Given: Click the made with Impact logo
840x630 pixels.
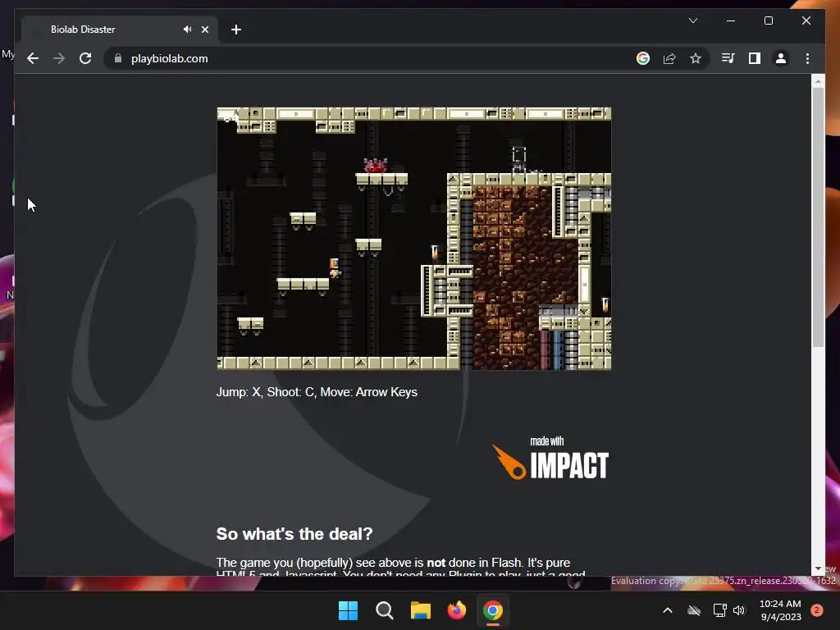Looking at the screenshot, I should tap(550, 459).
